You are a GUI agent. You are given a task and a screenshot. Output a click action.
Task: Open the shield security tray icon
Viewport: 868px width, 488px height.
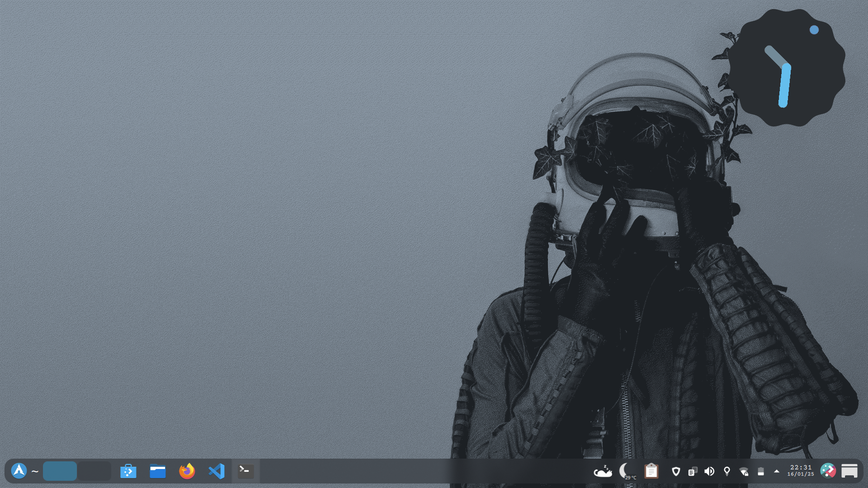[676, 472]
